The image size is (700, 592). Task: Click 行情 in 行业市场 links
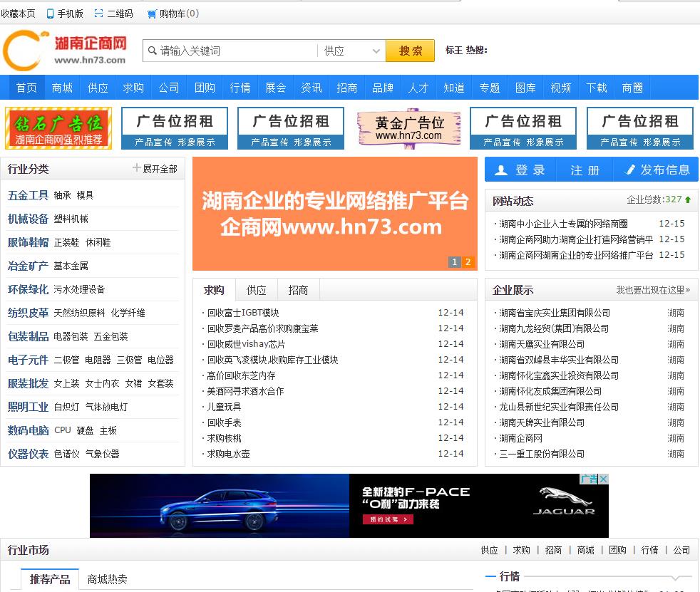point(649,550)
